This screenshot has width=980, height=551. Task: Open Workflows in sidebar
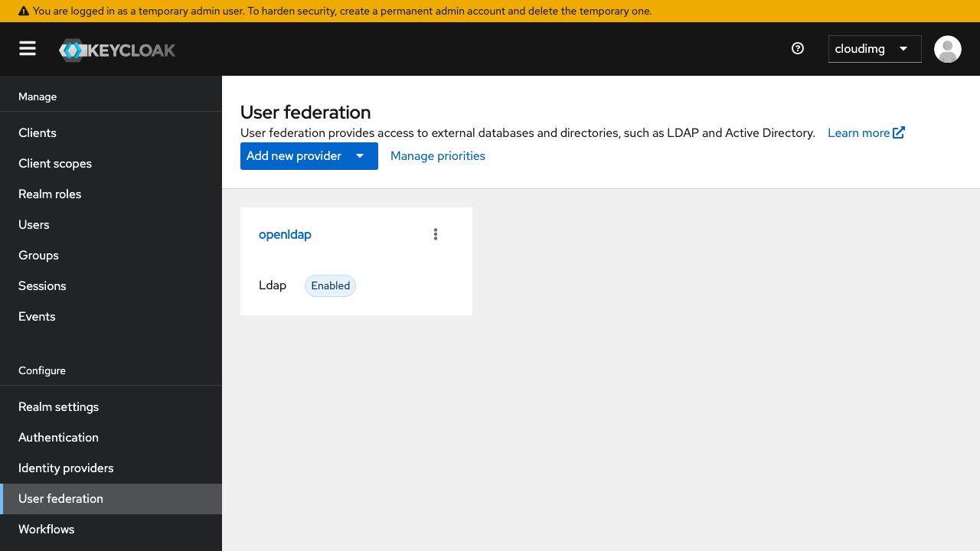click(111, 530)
